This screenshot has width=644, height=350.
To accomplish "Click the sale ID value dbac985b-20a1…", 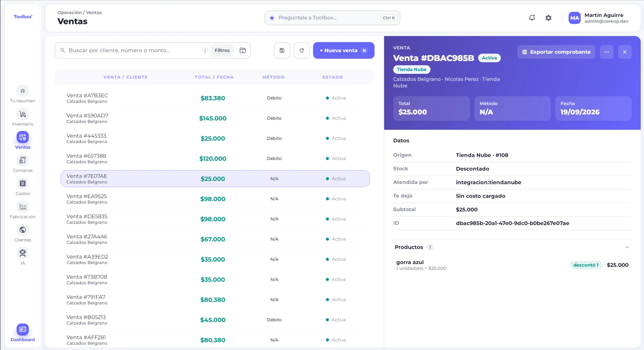I will (512, 223).
